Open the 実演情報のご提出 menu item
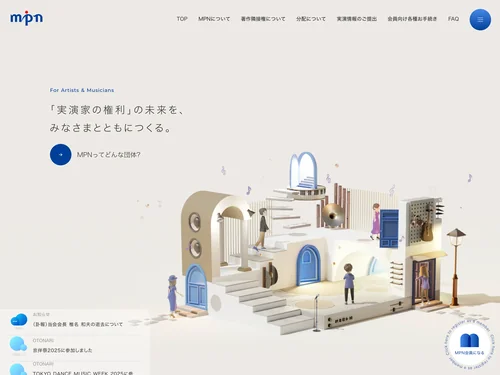Screen dimensions: 500x375 tap(357, 19)
